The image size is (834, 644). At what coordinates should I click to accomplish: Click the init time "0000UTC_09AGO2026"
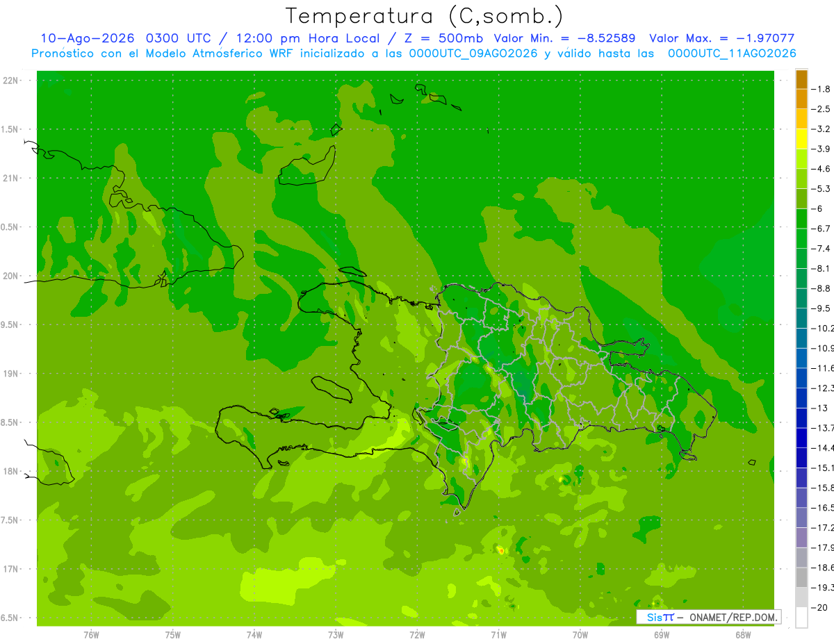coord(473,53)
